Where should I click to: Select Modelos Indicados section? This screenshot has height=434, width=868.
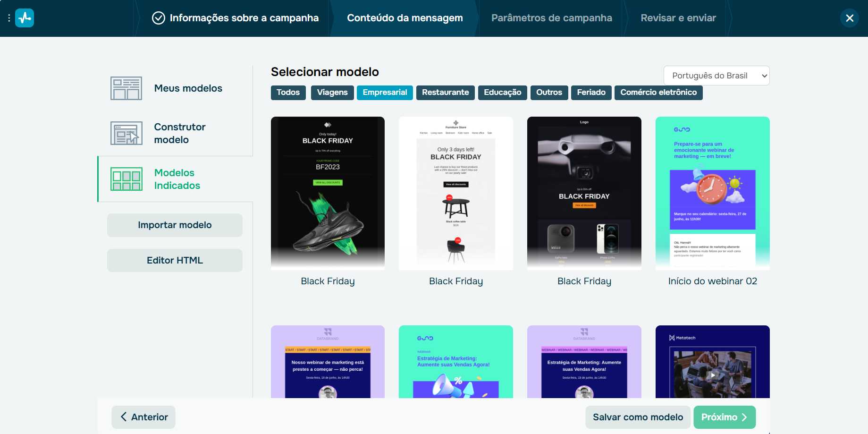coord(175,179)
